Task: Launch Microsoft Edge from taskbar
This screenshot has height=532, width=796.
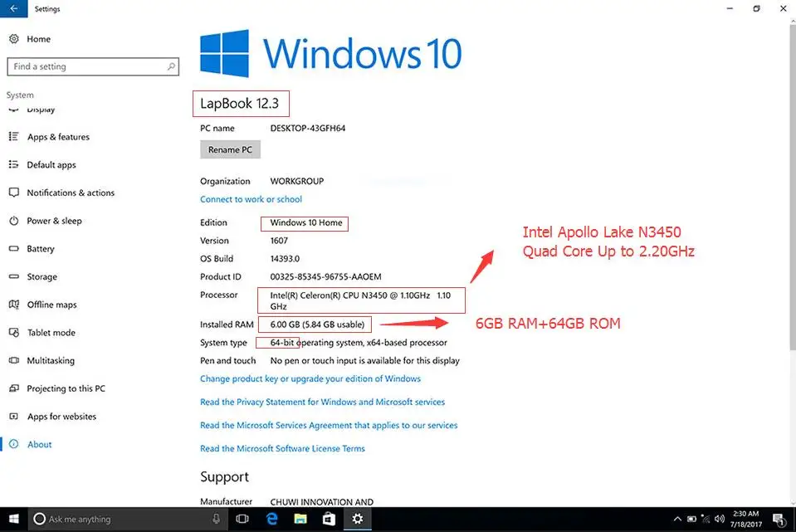Action: (x=271, y=519)
